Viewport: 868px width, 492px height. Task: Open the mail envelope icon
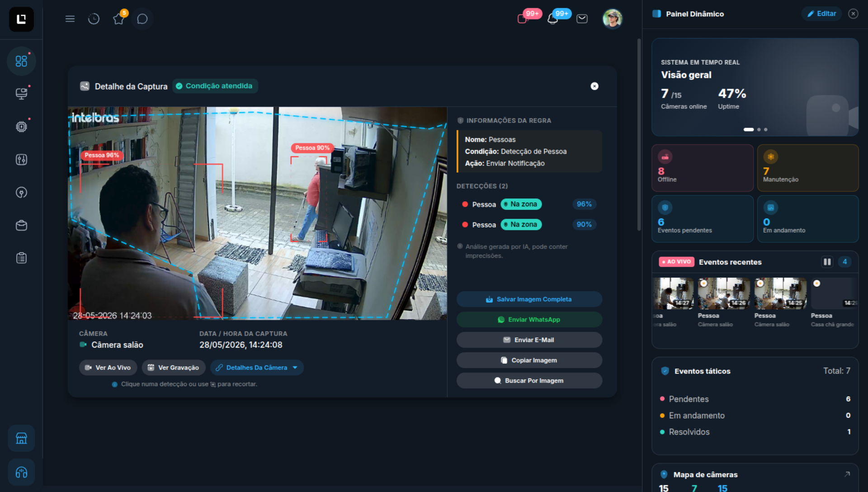582,19
